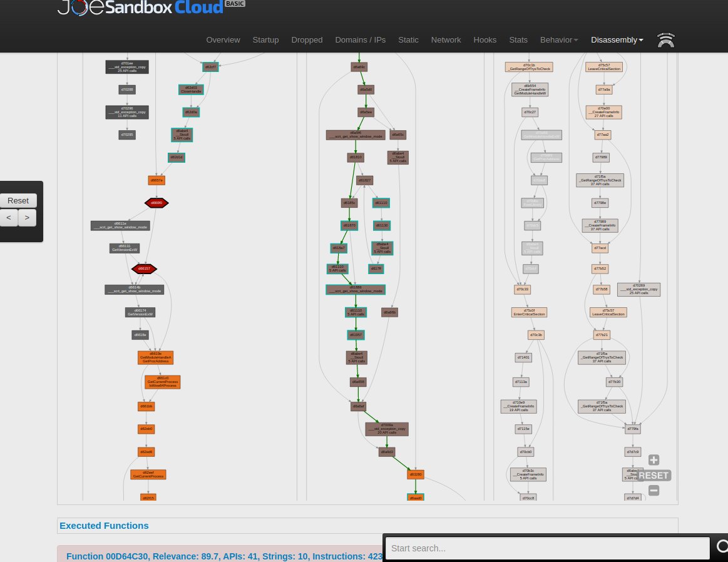The width and height of the screenshot is (728, 562).
Task: Switch to the Network tab
Action: tap(446, 39)
